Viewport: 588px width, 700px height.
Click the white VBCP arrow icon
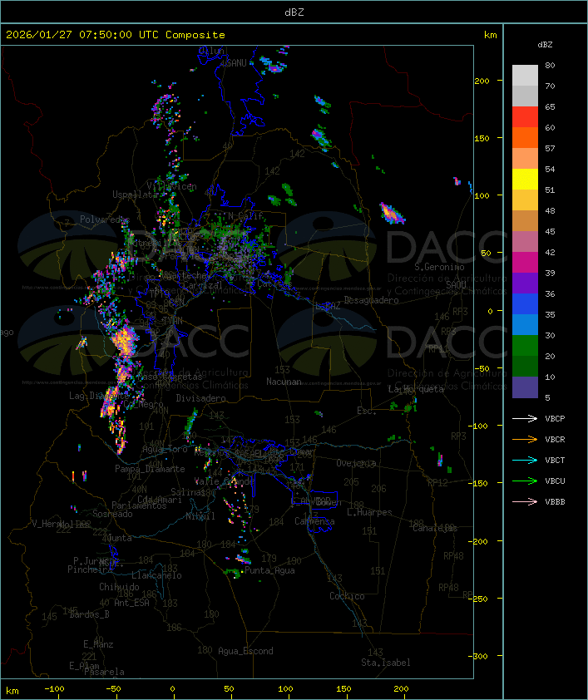click(x=526, y=418)
